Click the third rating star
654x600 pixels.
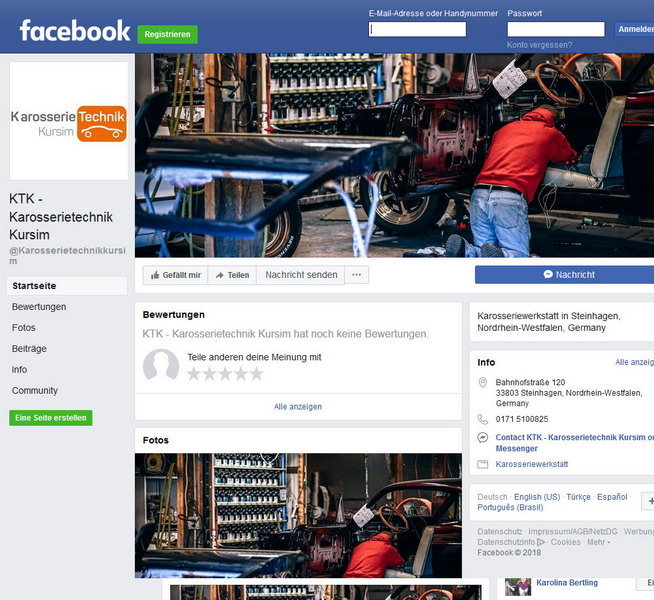225,374
